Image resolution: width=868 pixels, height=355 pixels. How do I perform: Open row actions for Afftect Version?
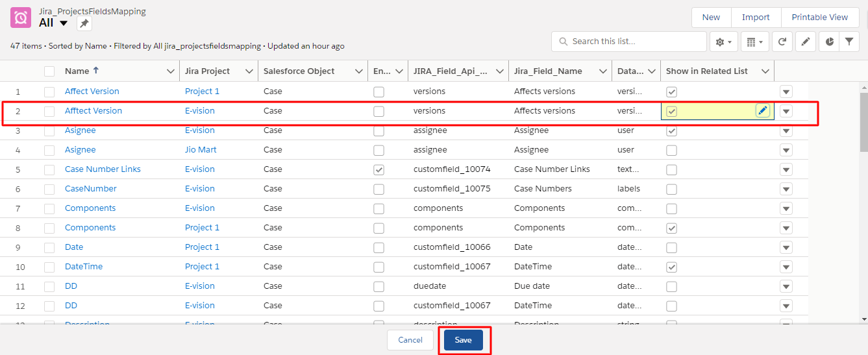click(x=786, y=111)
